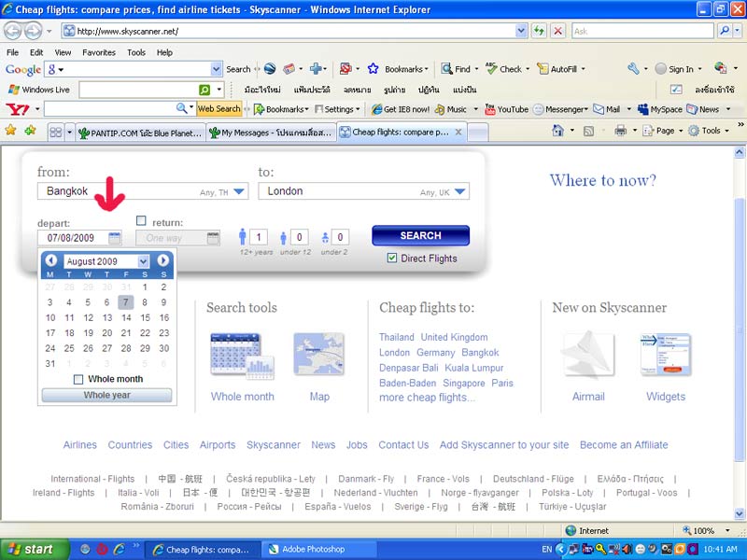The image size is (747, 560).
Task: Click the Google toolbar blue star bookmark icon
Action: point(373,69)
